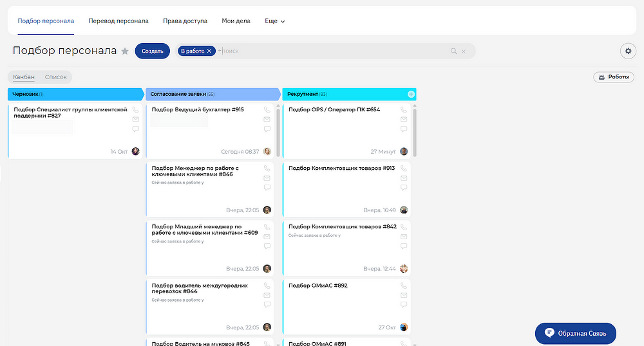This screenshot has height=346, width=644.
Task: Click the search magnifier icon
Action: click(x=454, y=51)
